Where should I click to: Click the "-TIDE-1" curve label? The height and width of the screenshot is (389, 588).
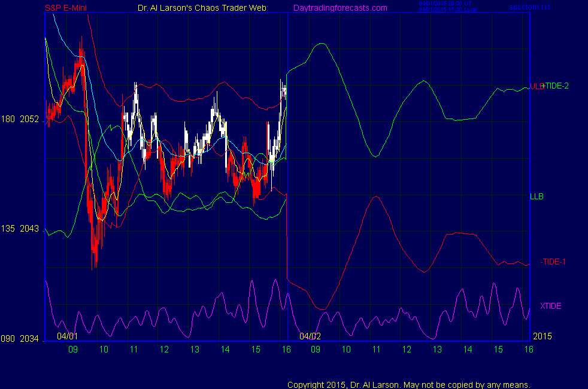pos(553,262)
